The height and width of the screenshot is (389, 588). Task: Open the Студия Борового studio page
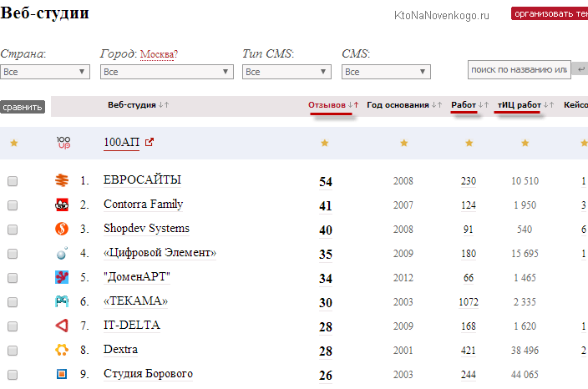[148, 374]
